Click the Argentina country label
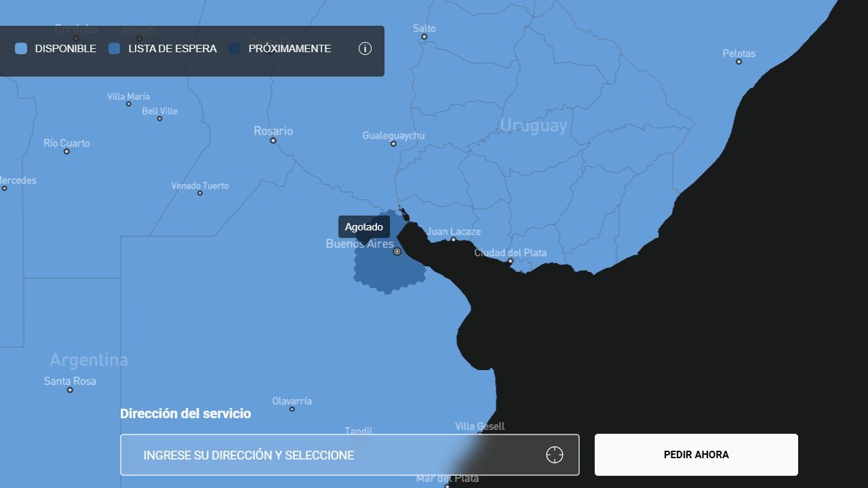868x488 pixels. pos(89,359)
